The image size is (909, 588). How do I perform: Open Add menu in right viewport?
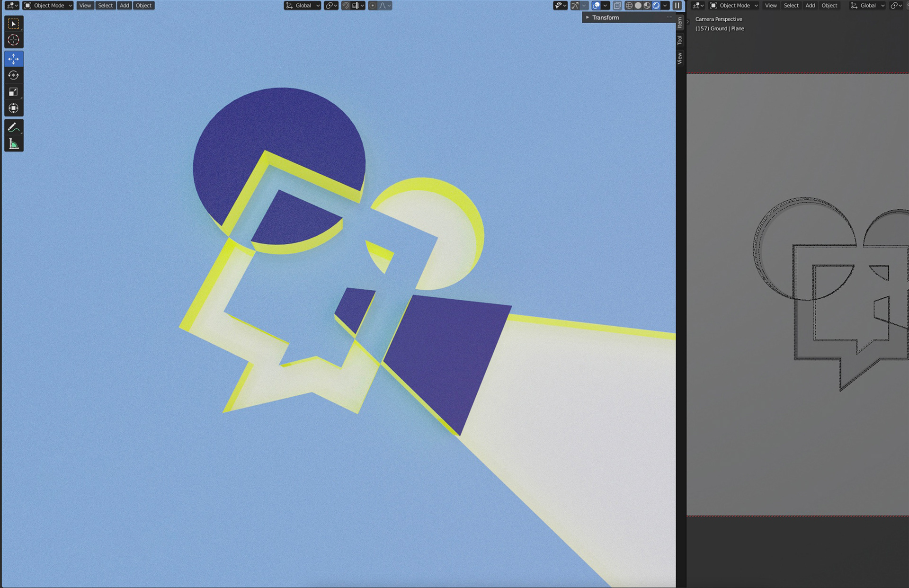click(x=810, y=6)
